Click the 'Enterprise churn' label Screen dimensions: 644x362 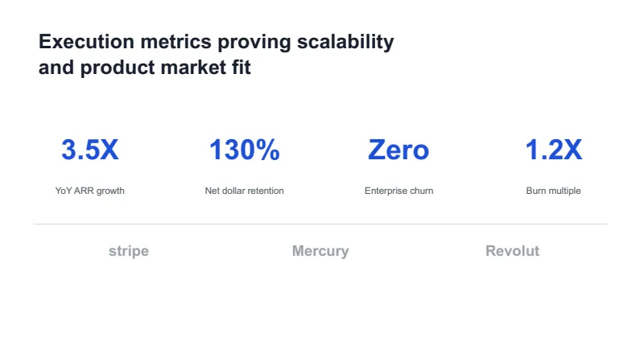[398, 191]
